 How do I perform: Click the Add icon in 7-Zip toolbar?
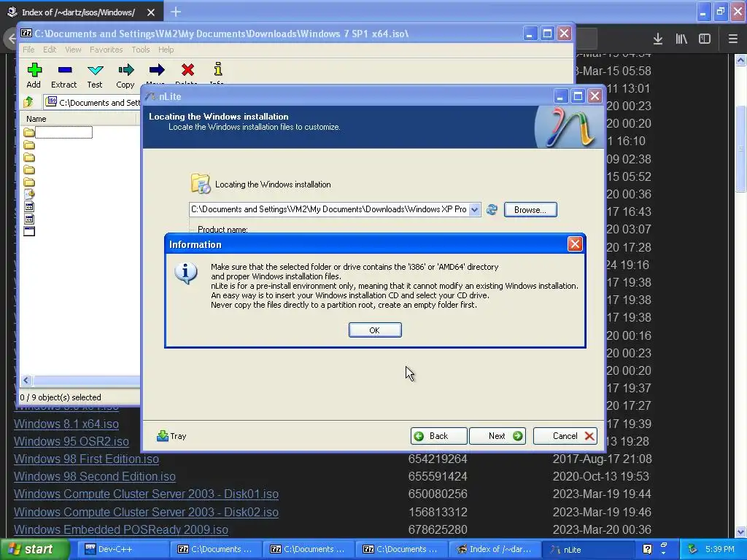pos(34,75)
